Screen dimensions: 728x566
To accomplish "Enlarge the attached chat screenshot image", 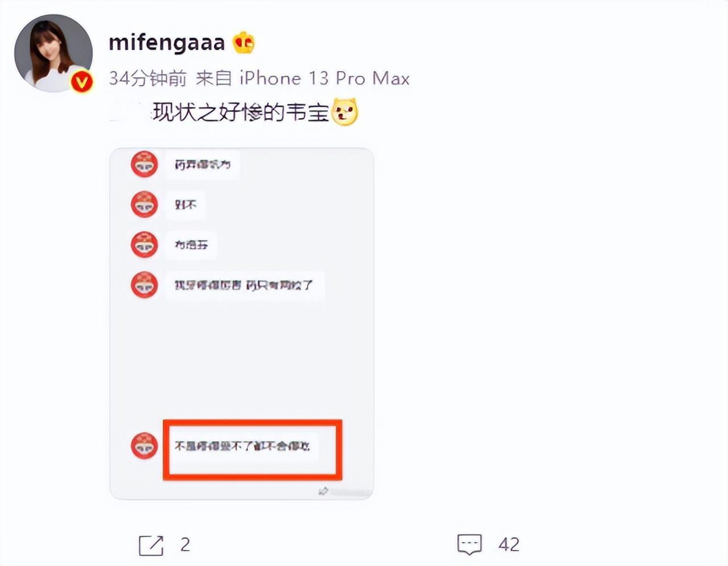I will [242, 323].
